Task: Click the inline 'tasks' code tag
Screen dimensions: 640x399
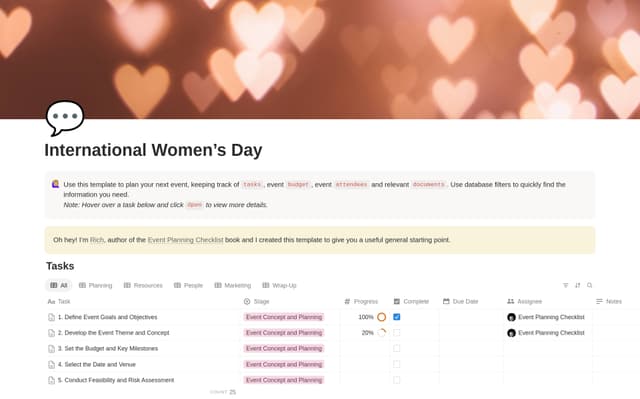Action: tap(252, 184)
